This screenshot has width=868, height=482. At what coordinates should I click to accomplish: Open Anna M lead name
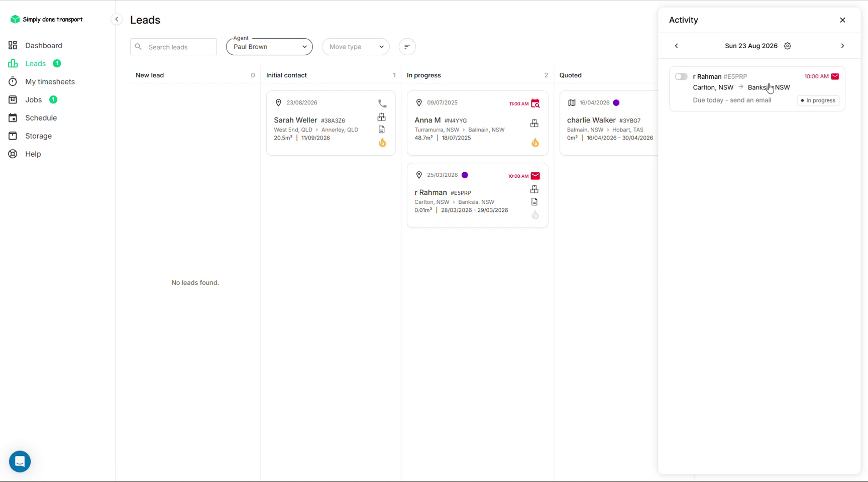pos(427,120)
